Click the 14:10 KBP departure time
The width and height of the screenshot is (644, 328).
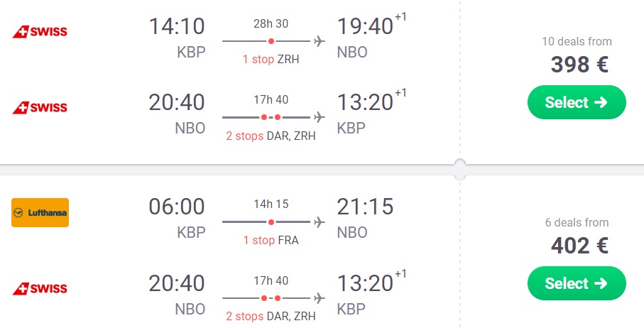177,26
